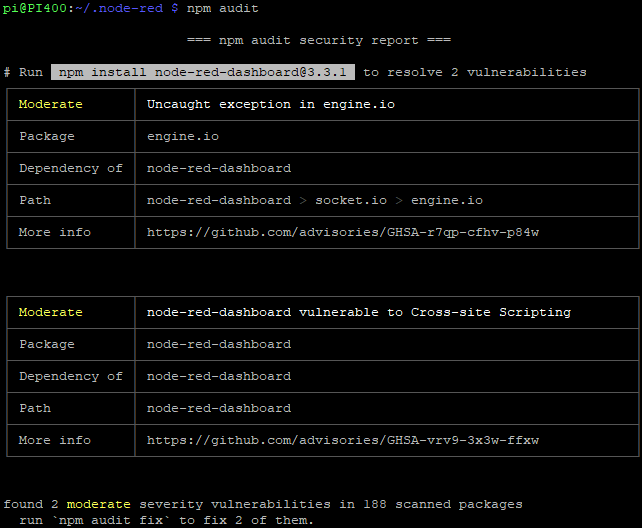The width and height of the screenshot is (642, 528).
Task: Click the 'npm audit security report' heading
Action: tap(319, 40)
